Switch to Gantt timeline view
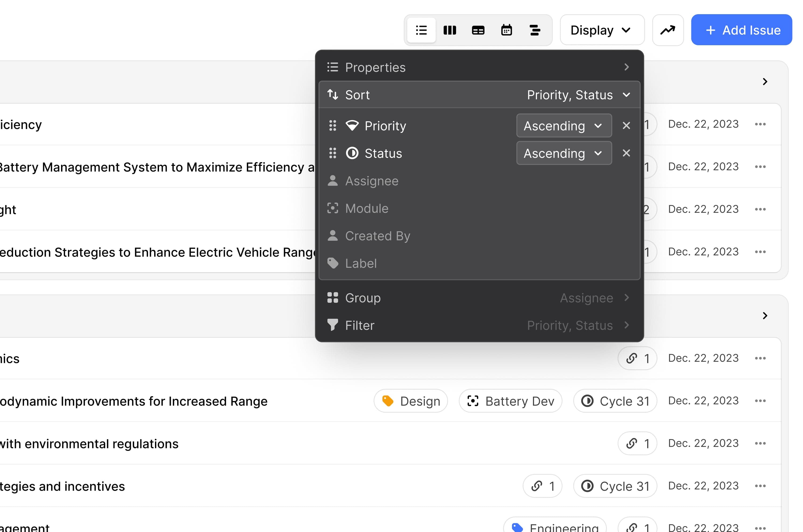Image resolution: width=803 pixels, height=532 pixels. tap(535, 30)
